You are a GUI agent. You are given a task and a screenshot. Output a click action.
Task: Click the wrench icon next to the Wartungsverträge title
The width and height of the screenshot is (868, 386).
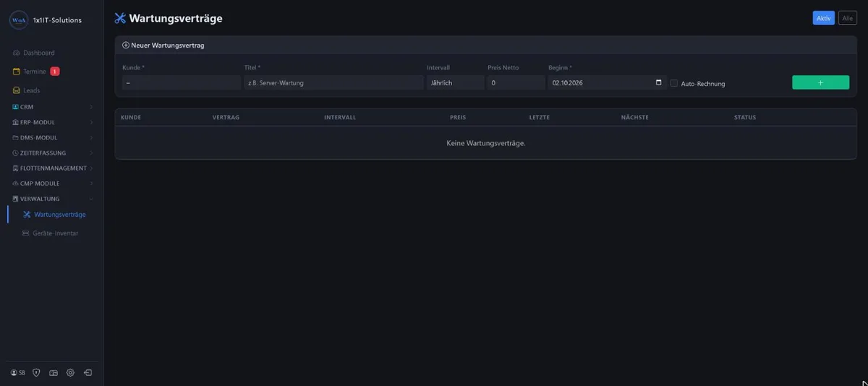(x=120, y=18)
